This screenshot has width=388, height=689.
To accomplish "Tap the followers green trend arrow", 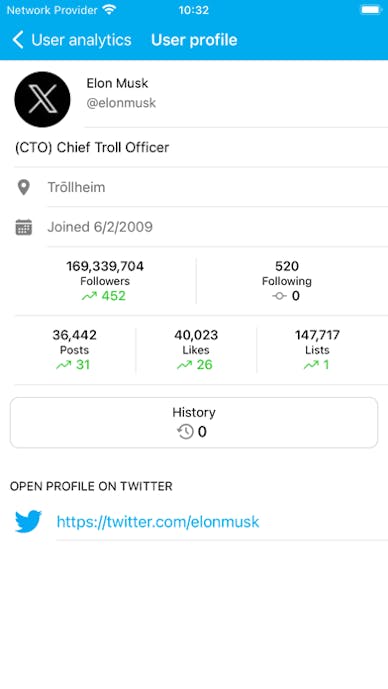I will 89,296.
